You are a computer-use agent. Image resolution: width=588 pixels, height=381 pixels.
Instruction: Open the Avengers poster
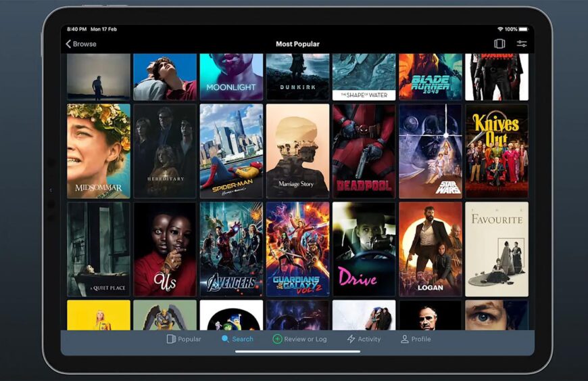[x=231, y=249]
